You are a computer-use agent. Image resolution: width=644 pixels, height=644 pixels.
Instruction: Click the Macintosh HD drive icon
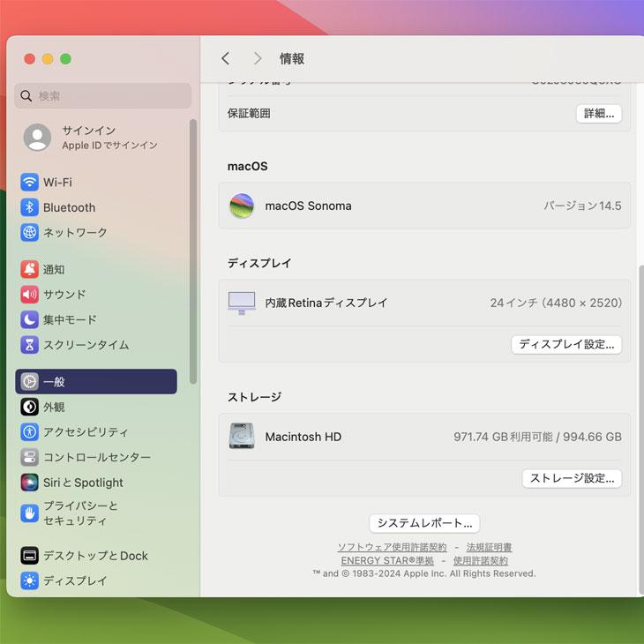tap(242, 436)
